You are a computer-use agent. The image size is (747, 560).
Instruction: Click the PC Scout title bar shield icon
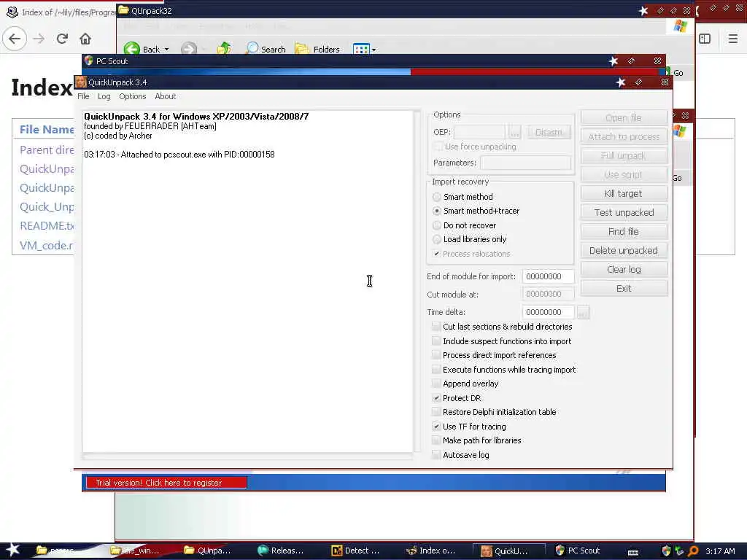coord(88,61)
